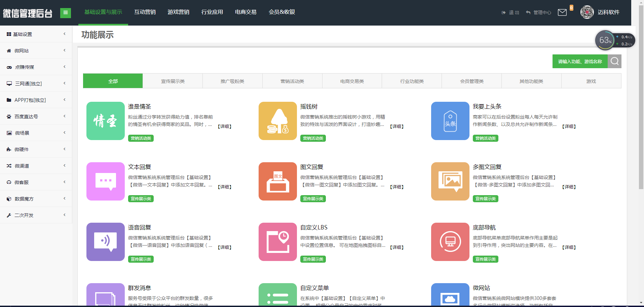
Task: Open the 会员&收银 top menu
Action: pos(282,12)
